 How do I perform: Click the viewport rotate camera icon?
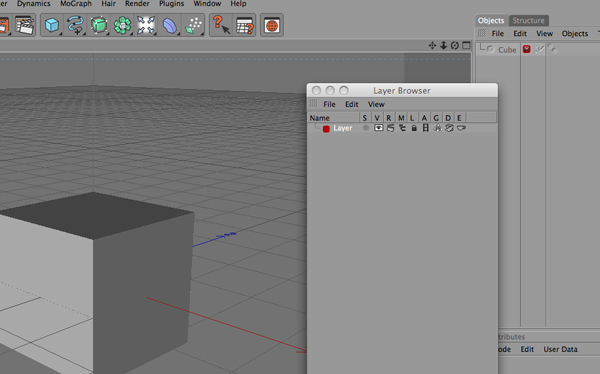click(455, 46)
